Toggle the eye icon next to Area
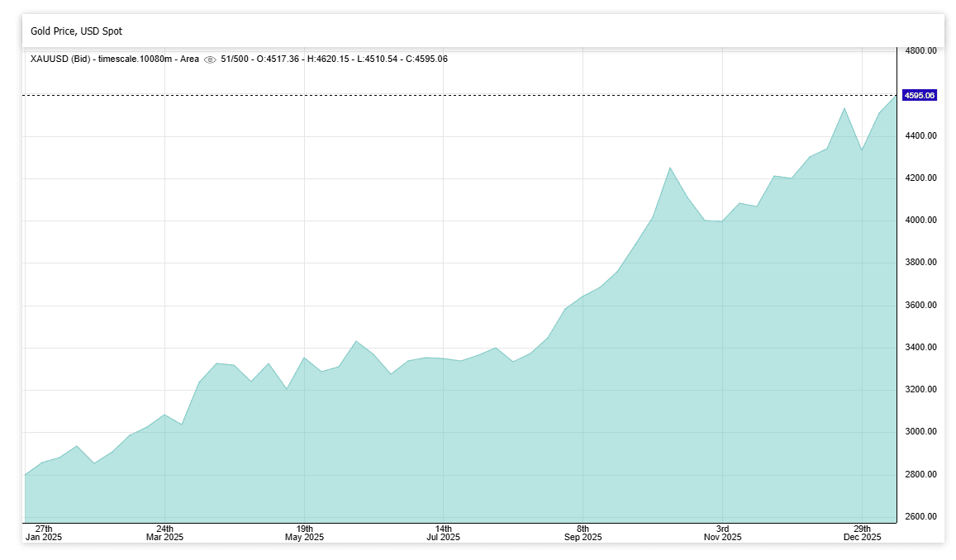The image size is (956, 560). pos(210,59)
